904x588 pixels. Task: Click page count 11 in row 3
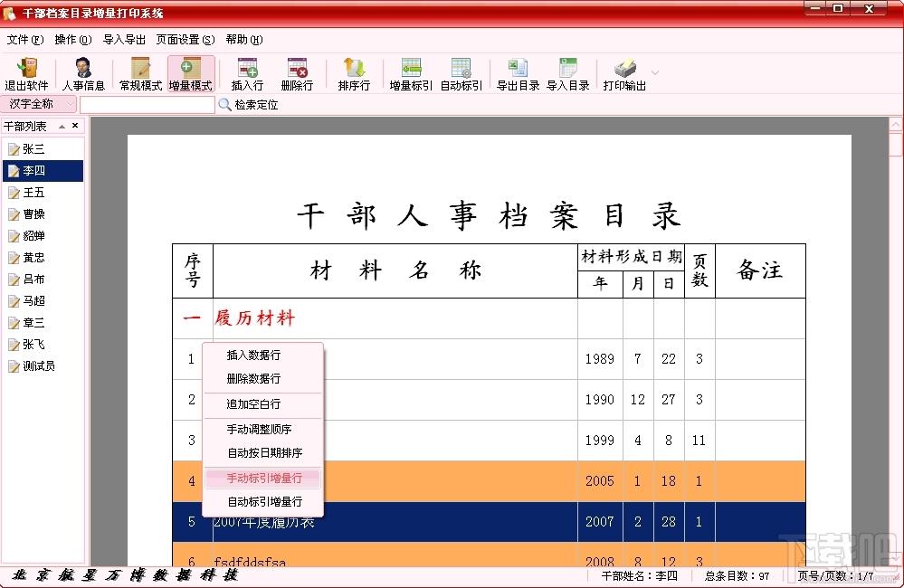pos(699,441)
